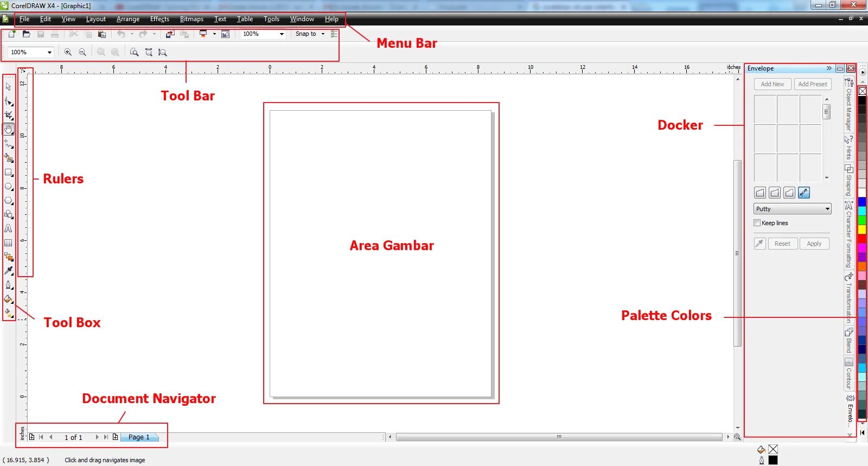Click Zoom to Page icon

(x=134, y=53)
